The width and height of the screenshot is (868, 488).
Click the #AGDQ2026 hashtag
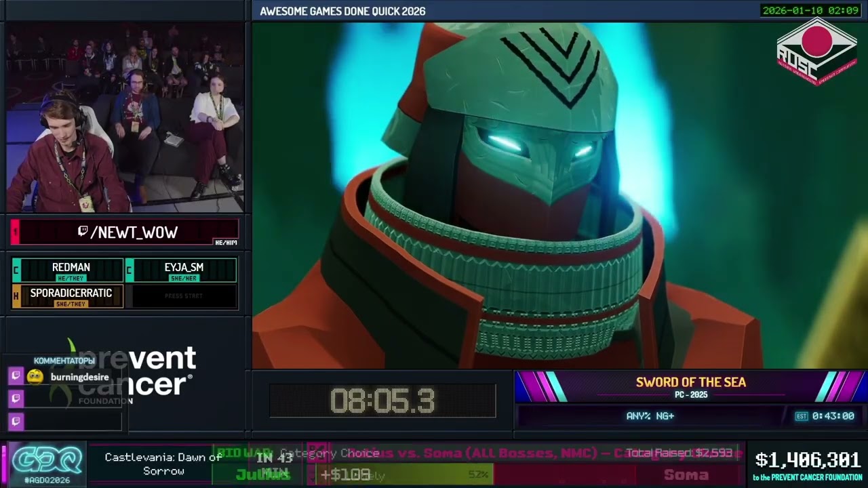[46, 480]
